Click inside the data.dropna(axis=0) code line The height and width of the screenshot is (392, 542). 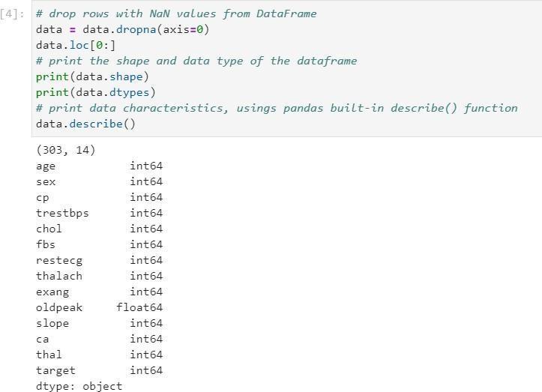tap(122, 30)
